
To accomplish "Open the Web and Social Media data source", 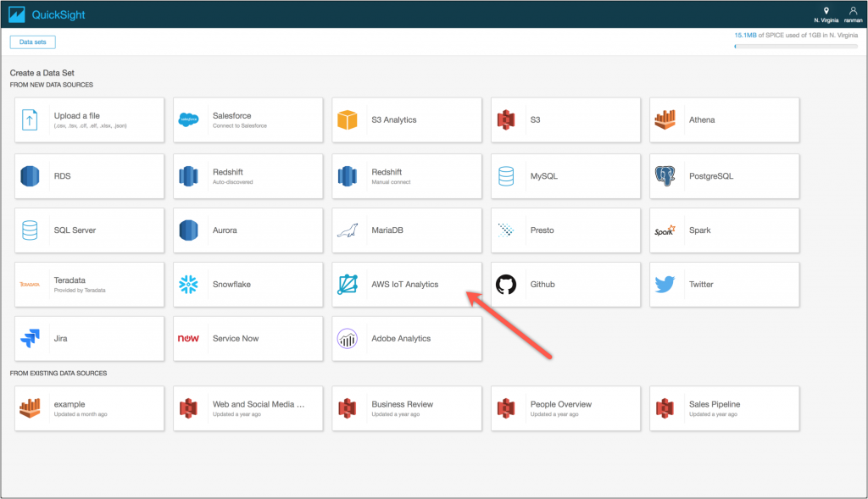I will coord(248,408).
